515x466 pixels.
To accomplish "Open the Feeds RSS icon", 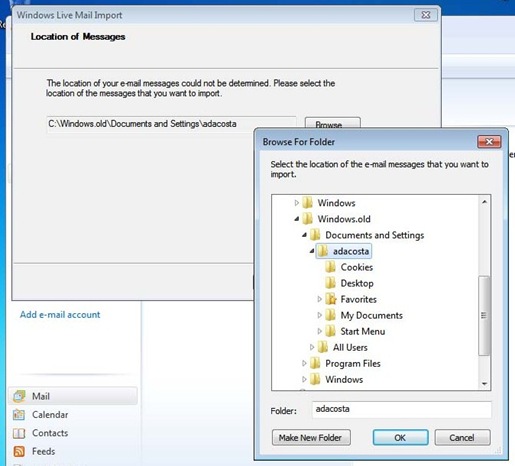I will 19,451.
